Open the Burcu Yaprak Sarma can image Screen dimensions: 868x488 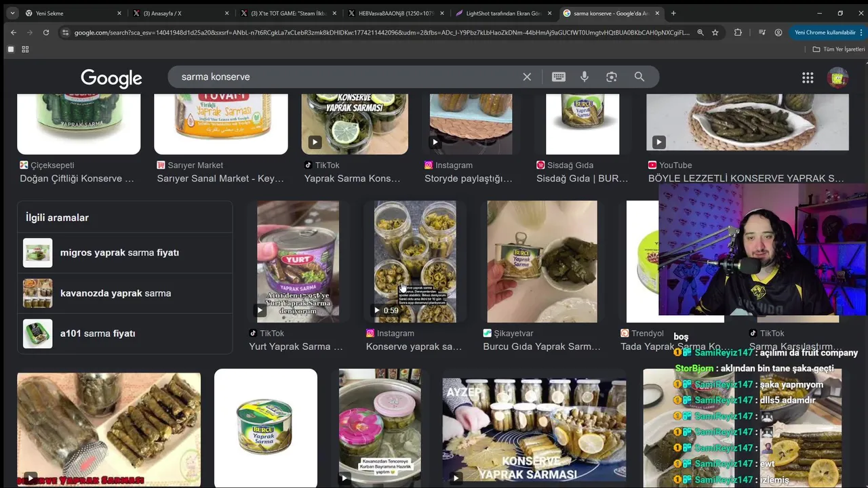coord(266,428)
